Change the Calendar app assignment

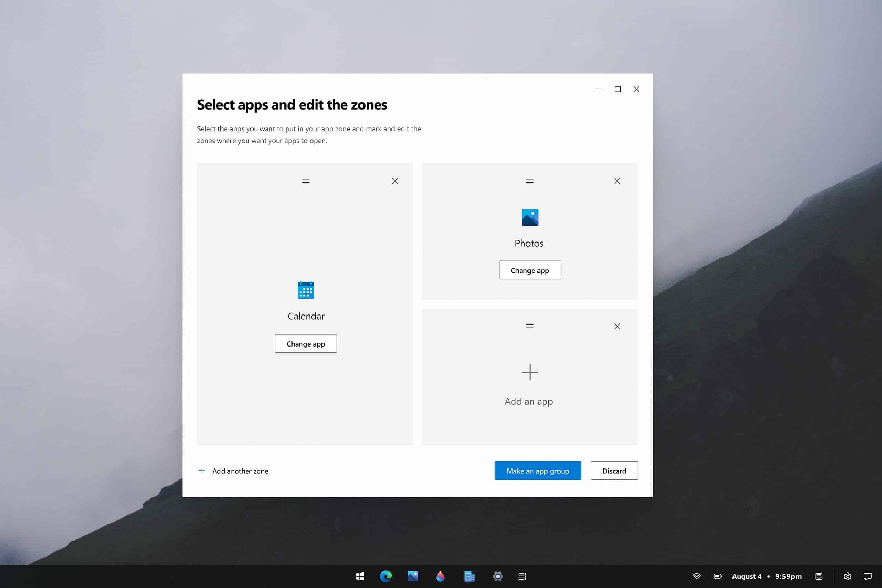coord(306,343)
